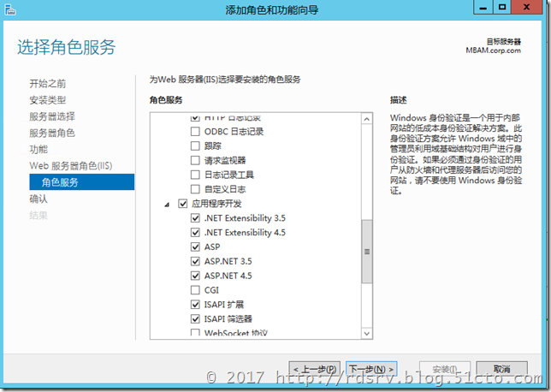Toggle the ASP checkbox

pos(195,246)
